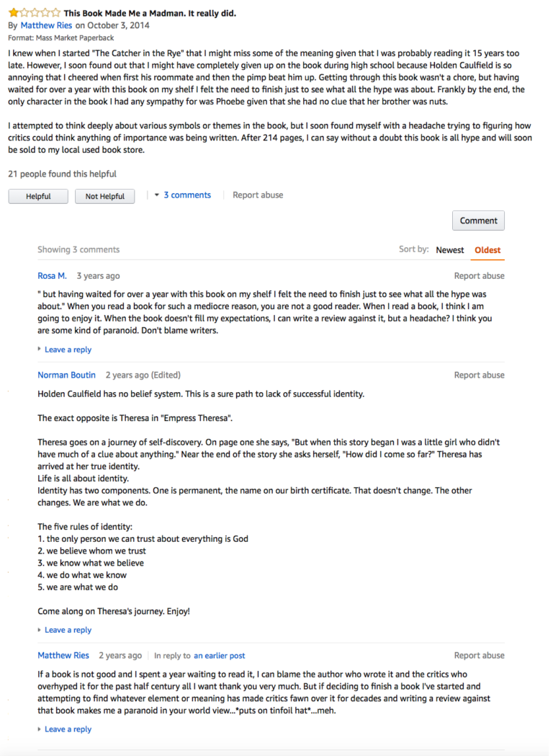This screenshot has width=553, height=756.
Task: Click the Not Helpful button
Action: [x=104, y=195]
